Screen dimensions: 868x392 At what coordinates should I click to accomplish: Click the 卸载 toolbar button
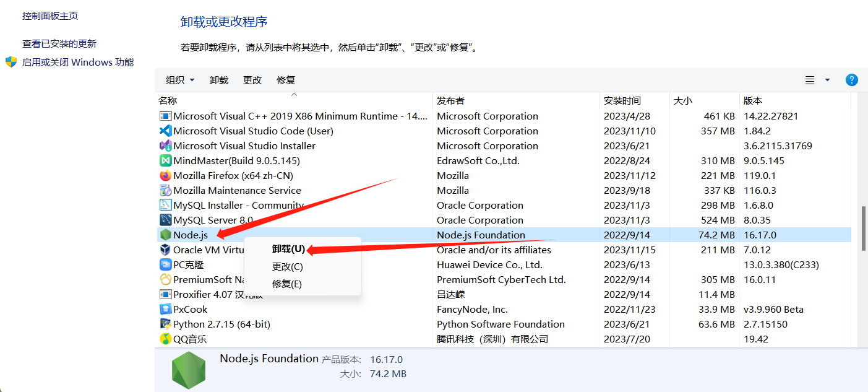219,80
